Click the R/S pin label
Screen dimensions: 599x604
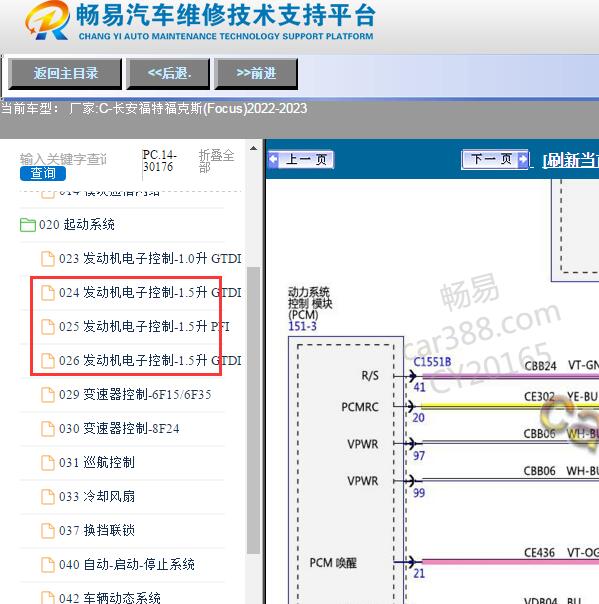pyautogui.click(x=370, y=376)
